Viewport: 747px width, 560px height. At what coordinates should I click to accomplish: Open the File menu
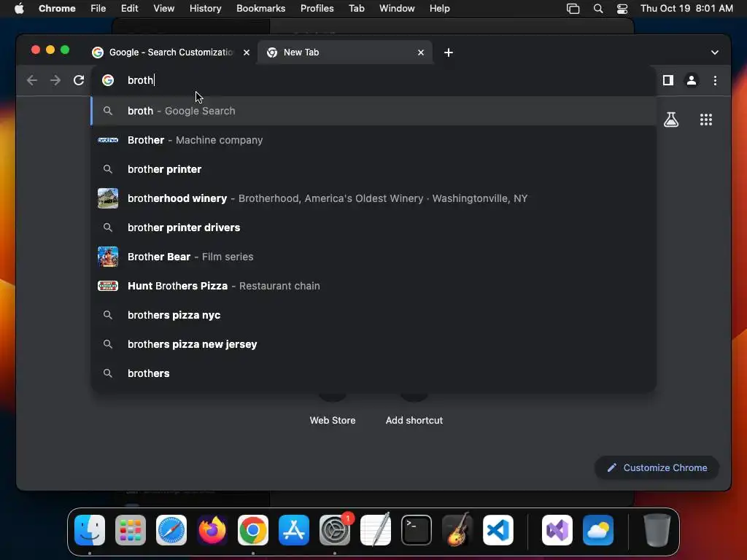point(98,8)
